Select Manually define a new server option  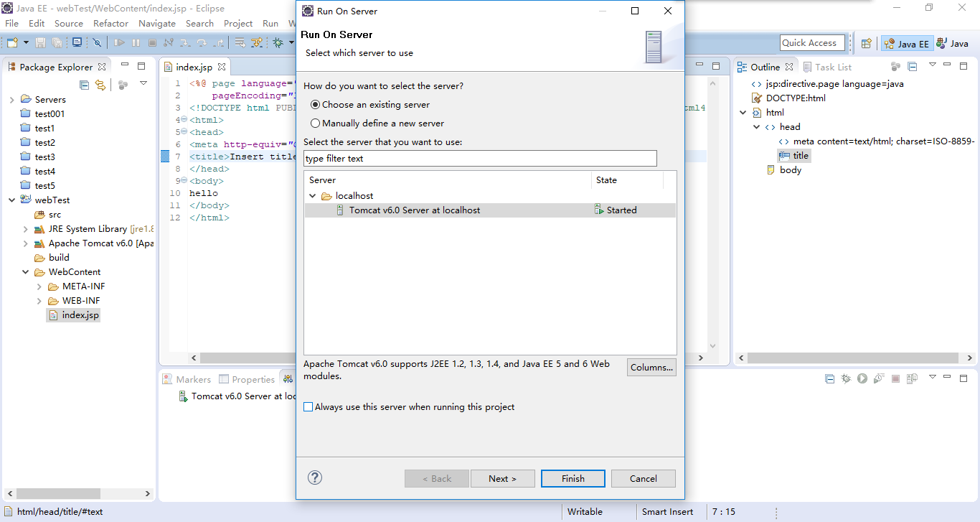pyautogui.click(x=377, y=123)
